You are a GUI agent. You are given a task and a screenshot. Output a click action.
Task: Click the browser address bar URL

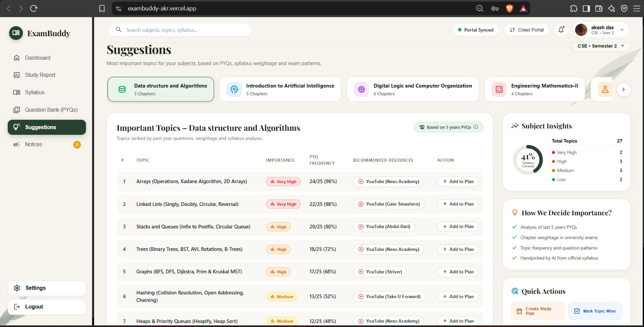pyautogui.click(x=162, y=8)
